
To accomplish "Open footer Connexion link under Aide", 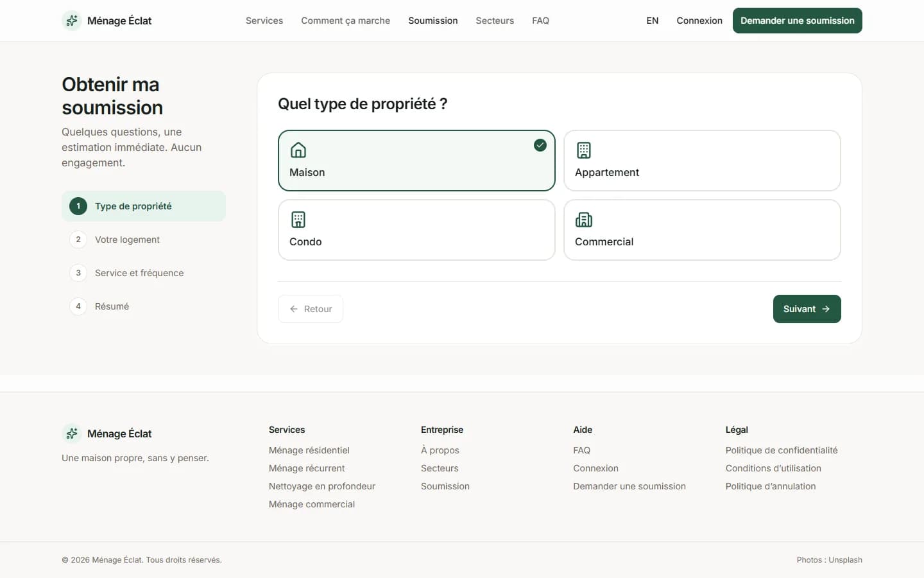I will 596,468.
